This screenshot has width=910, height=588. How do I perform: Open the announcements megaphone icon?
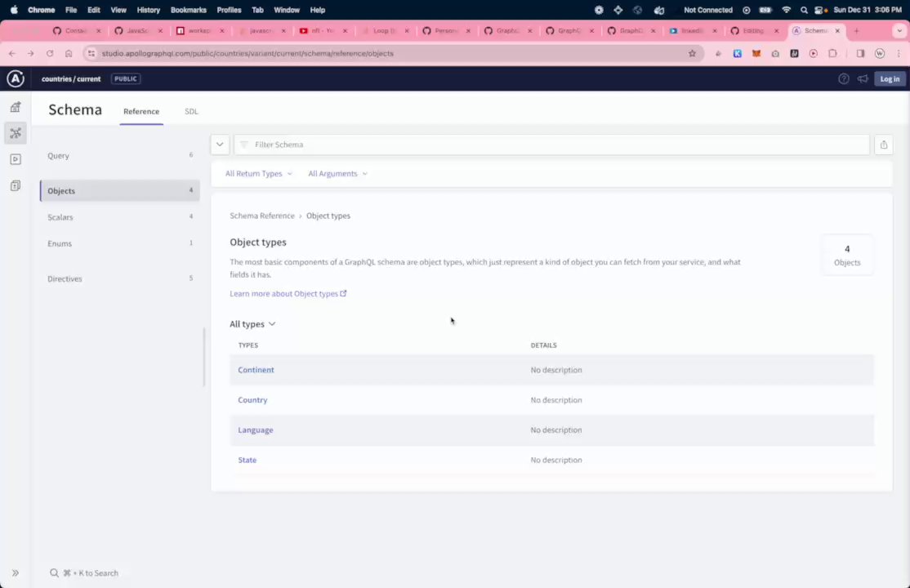863,79
